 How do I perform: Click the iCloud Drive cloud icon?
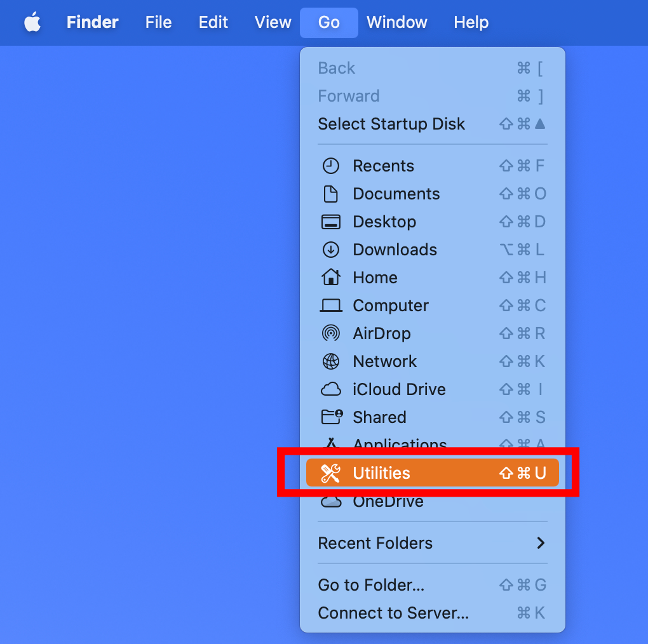point(331,389)
